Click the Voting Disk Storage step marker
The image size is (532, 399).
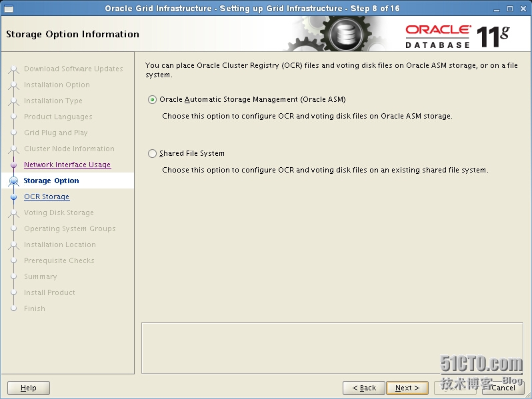click(x=13, y=213)
